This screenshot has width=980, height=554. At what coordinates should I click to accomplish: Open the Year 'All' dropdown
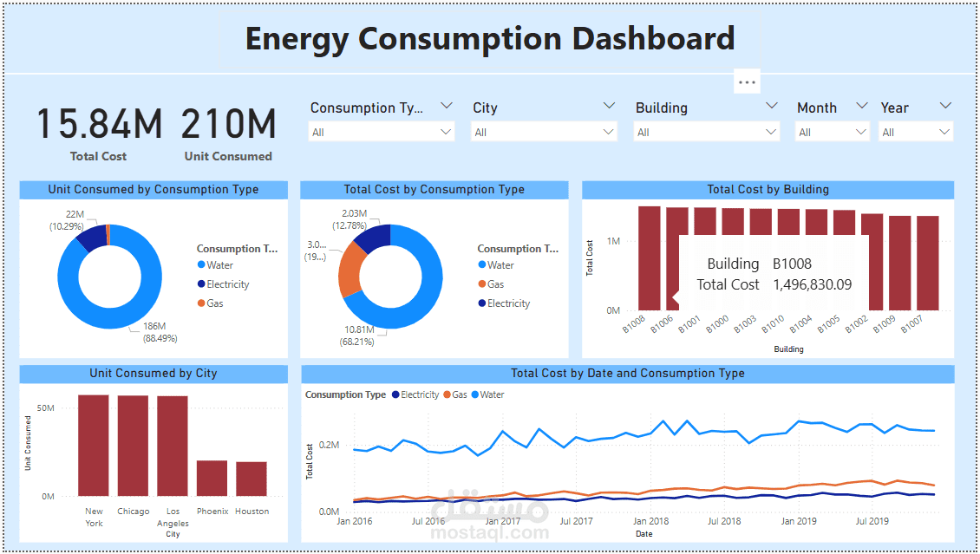point(916,132)
